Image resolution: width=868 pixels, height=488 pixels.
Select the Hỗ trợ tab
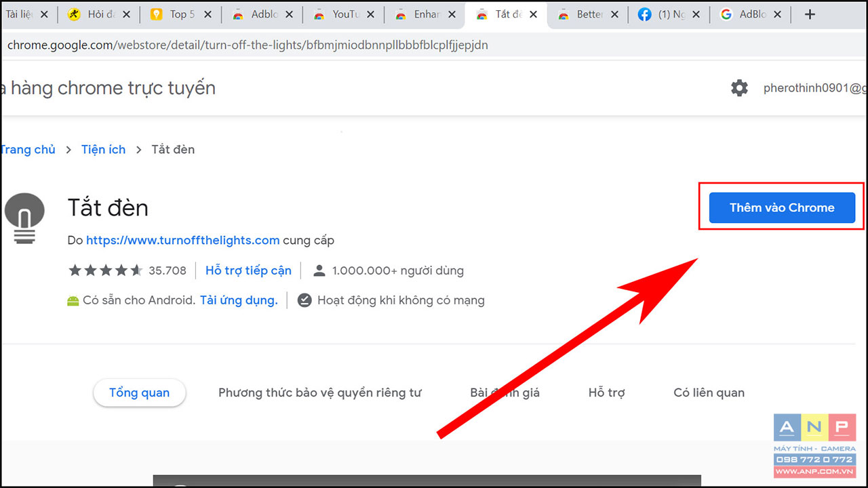[607, 392]
